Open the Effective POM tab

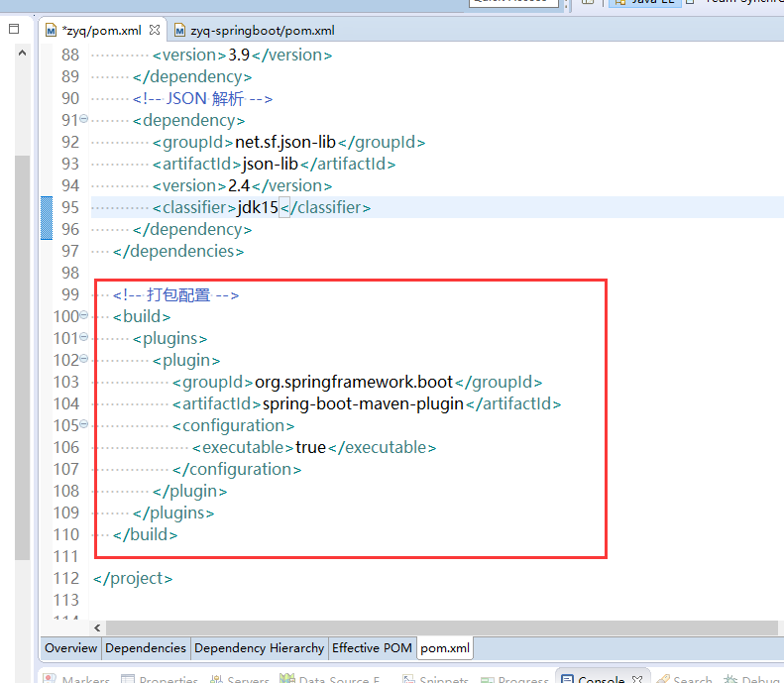coord(372,648)
